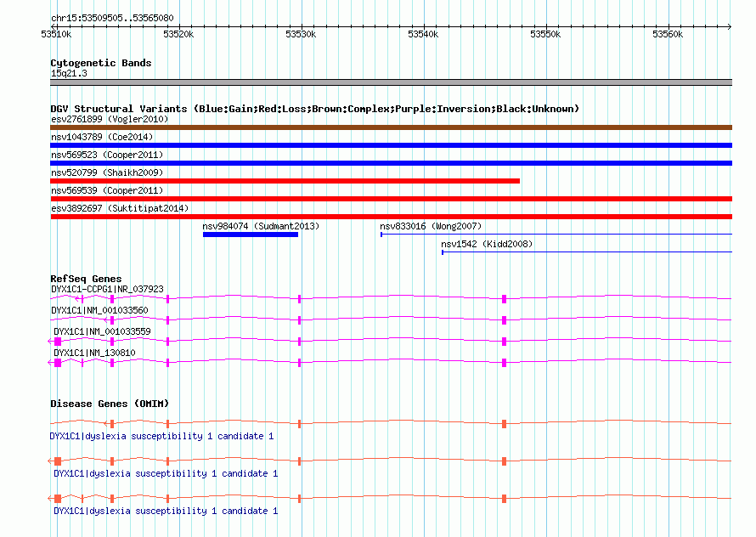
Task: Click the 53530k ruler tick label
Action: pos(301,34)
